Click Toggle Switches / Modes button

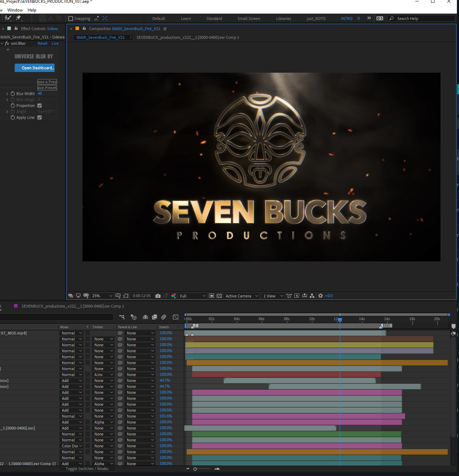coord(87,469)
